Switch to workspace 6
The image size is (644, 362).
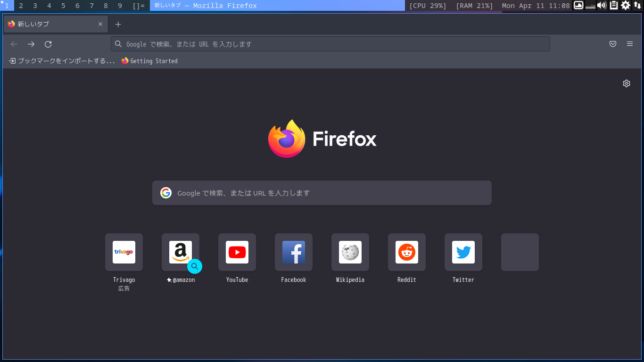click(x=77, y=6)
